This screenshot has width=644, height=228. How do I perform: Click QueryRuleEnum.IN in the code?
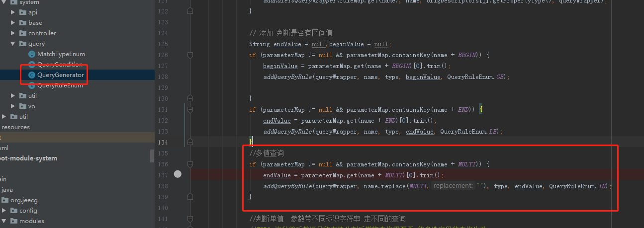point(579,186)
